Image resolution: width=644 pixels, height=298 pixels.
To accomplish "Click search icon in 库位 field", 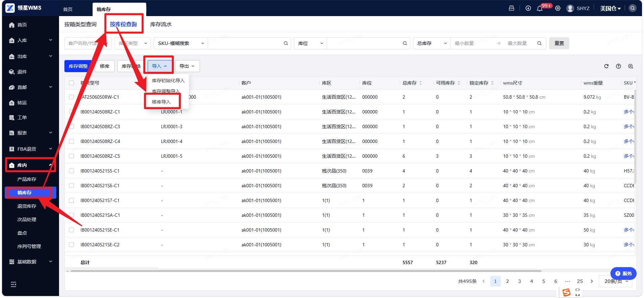I will coord(405,43).
